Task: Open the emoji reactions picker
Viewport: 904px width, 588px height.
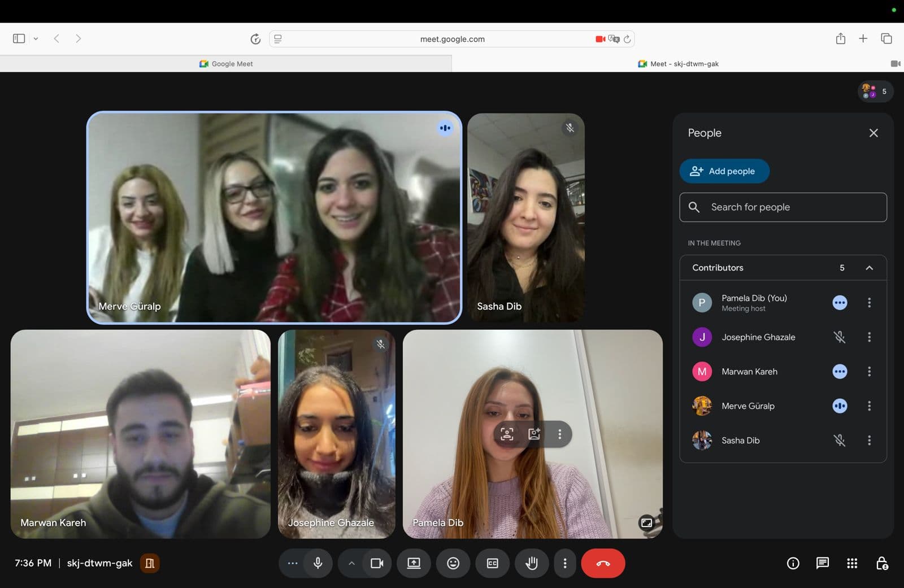Action: (453, 563)
